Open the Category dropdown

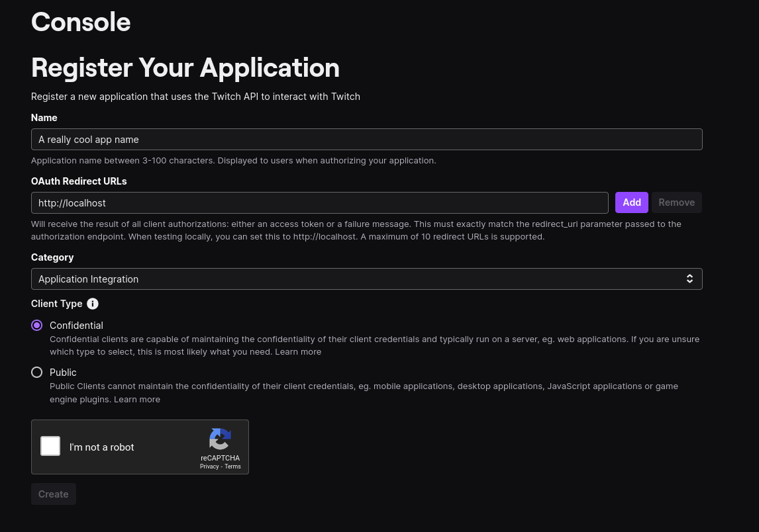[x=366, y=279]
